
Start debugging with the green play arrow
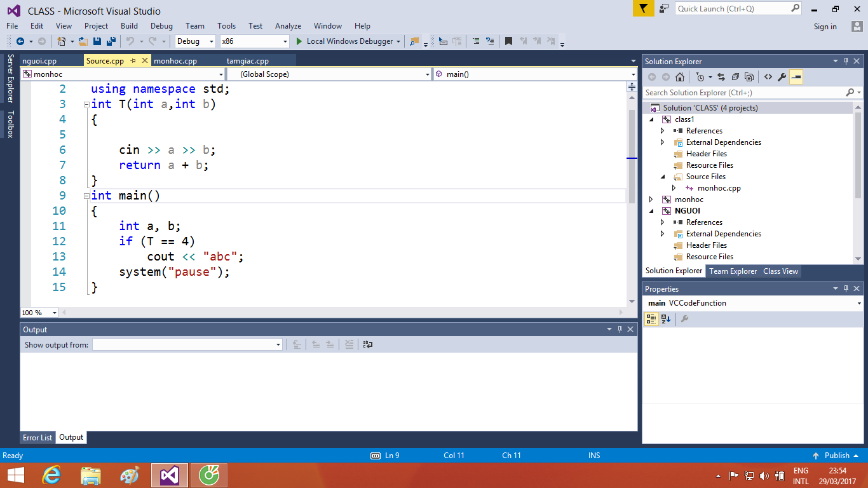click(x=299, y=41)
